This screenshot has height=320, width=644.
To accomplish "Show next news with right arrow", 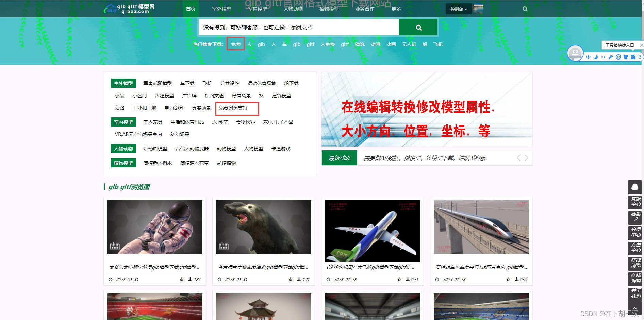I will pyautogui.click(x=526, y=158).
